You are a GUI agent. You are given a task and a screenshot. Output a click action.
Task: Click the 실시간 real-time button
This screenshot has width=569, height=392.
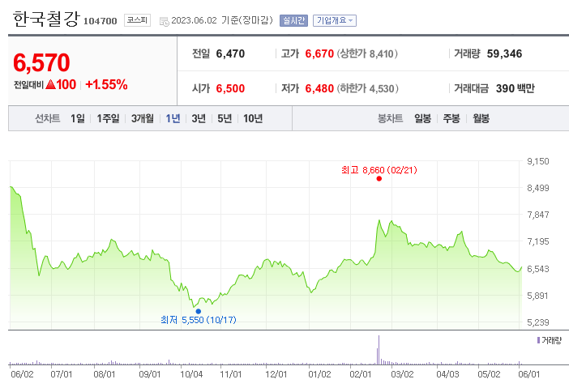[x=293, y=21]
